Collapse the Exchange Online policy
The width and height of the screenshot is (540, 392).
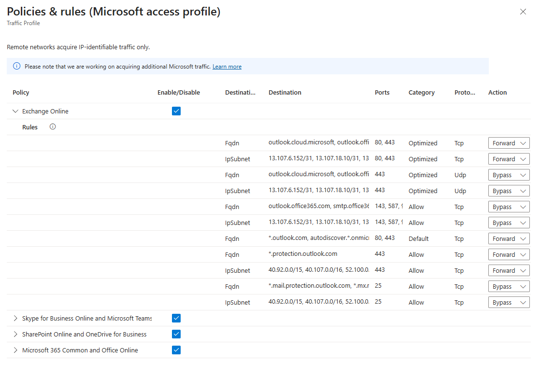[x=15, y=111]
